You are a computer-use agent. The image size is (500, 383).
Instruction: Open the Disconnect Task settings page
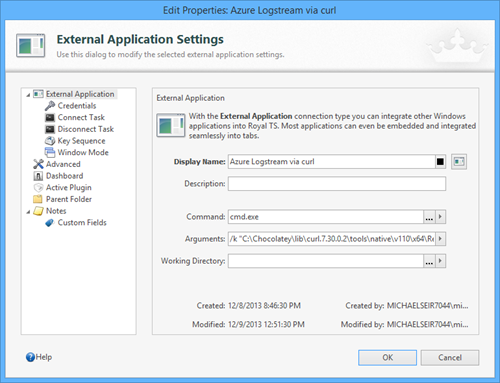click(86, 129)
